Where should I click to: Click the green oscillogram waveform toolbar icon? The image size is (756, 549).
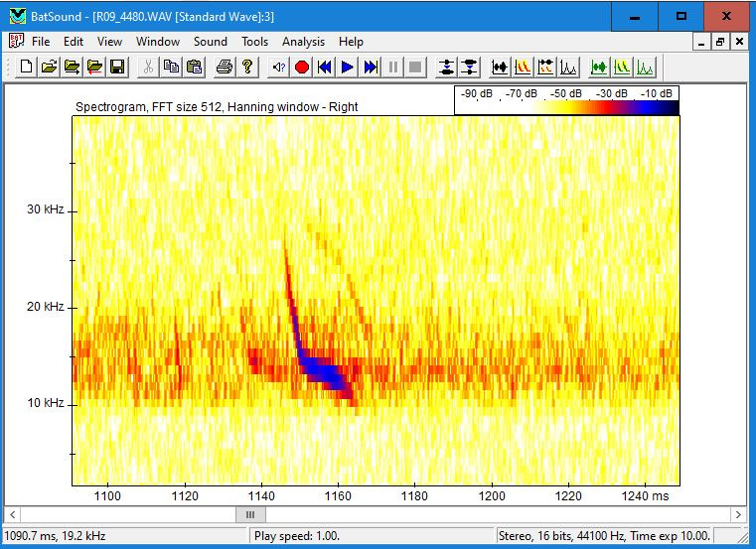coord(599,67)
